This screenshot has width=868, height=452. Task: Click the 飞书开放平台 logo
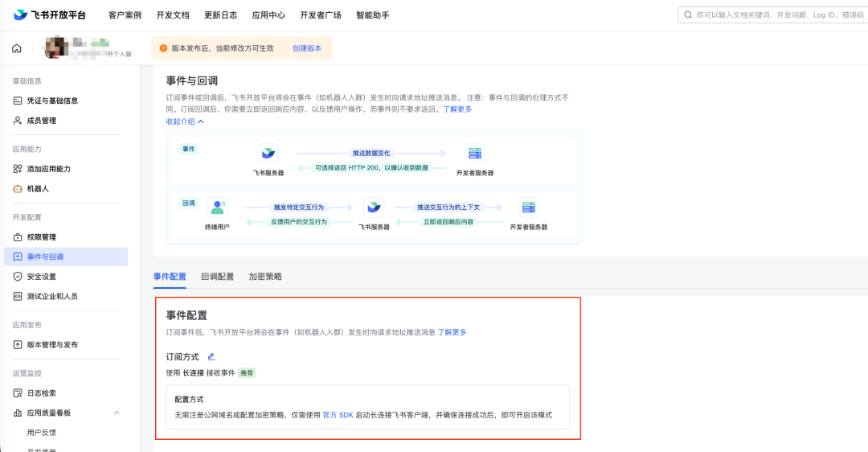coord(50,15)
